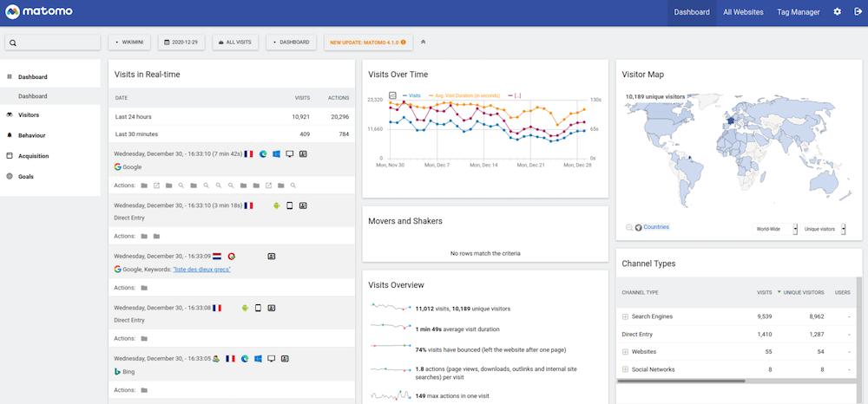Click the zoom out icon on Visitor Map
This screenshot has width=868, height=404.
(628, 227)
